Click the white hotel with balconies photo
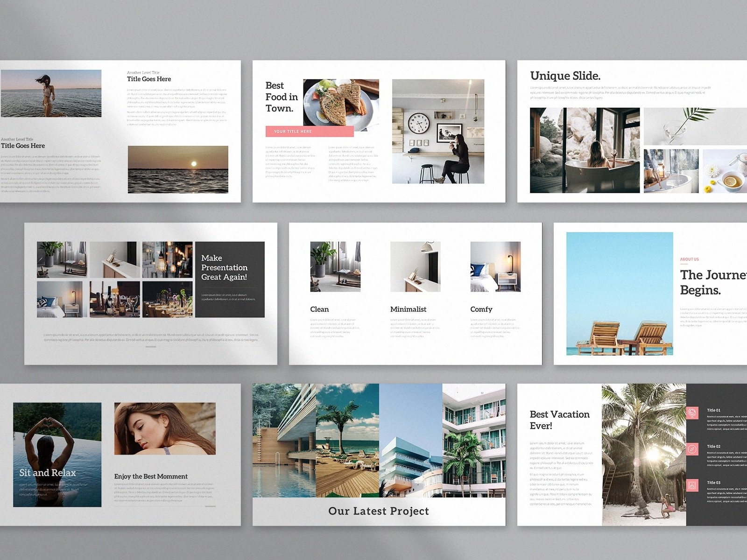The width and height of the screenshot is (747, 560). (474, 441)
